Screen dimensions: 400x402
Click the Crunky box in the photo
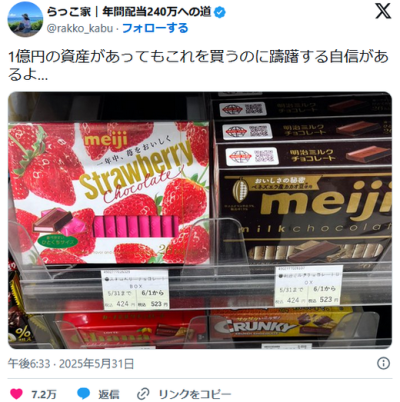tap(280, 324)
